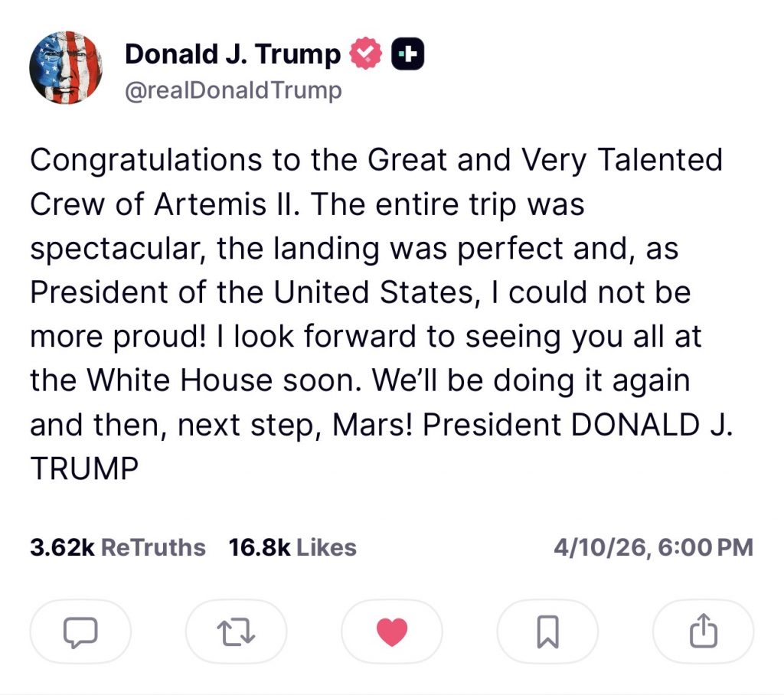Open the share icon menu
This screenshot has width=784, height=695.
click(703, 631)
